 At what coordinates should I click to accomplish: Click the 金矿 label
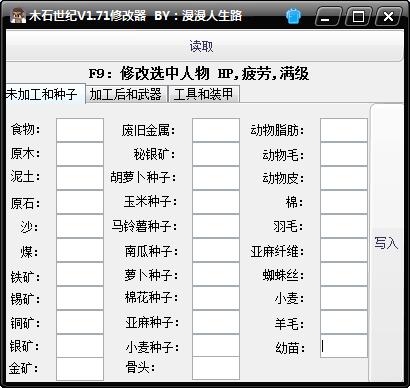click(24, 369)
